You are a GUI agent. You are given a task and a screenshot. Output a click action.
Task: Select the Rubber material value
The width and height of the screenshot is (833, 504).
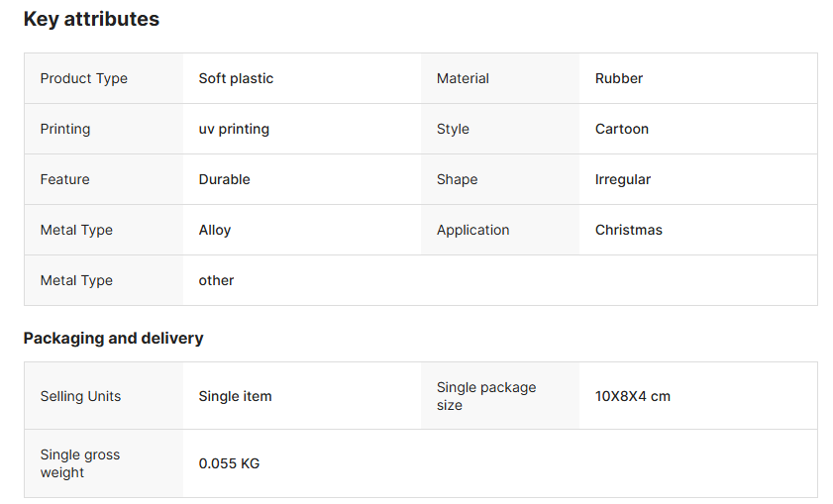pyautogui.click(x=619, y=78)
